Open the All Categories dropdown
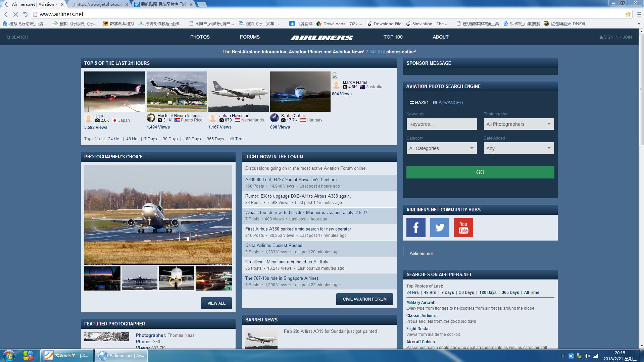Image resolution: width=644 pixels, height=362 pixels. [441, 148]
